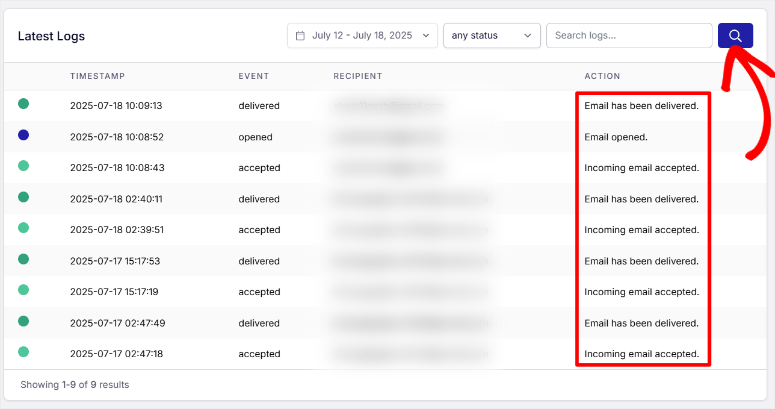Click the status dot for the 02:47:49 log

(x=23, y=321)
